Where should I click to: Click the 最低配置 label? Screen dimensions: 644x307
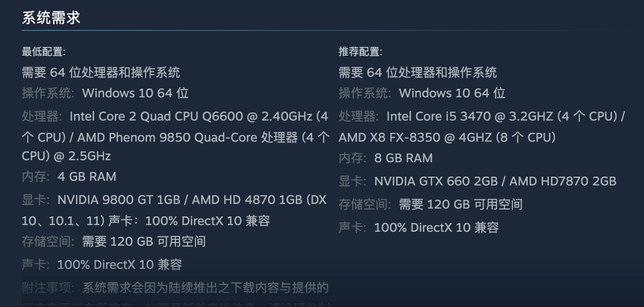tap(43, 52)
